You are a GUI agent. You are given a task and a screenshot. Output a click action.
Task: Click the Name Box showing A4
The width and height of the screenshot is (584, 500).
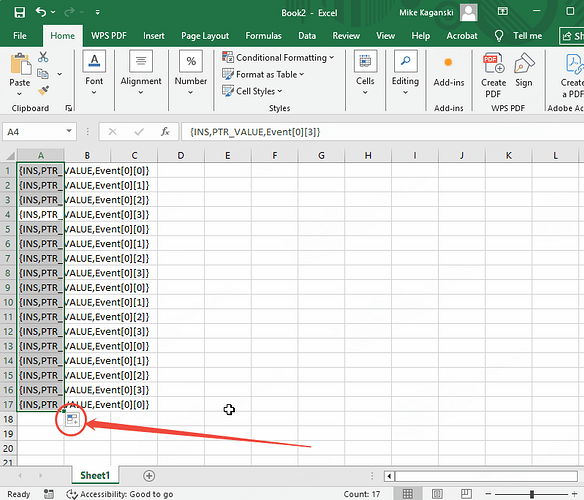pyautogui.click(x=34, y=132)
